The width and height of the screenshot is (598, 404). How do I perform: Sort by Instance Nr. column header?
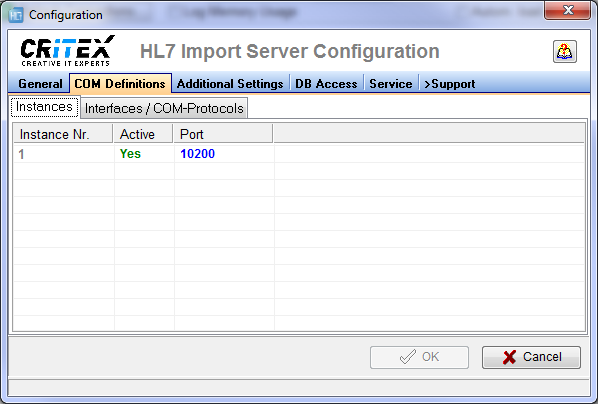point(63,134)
